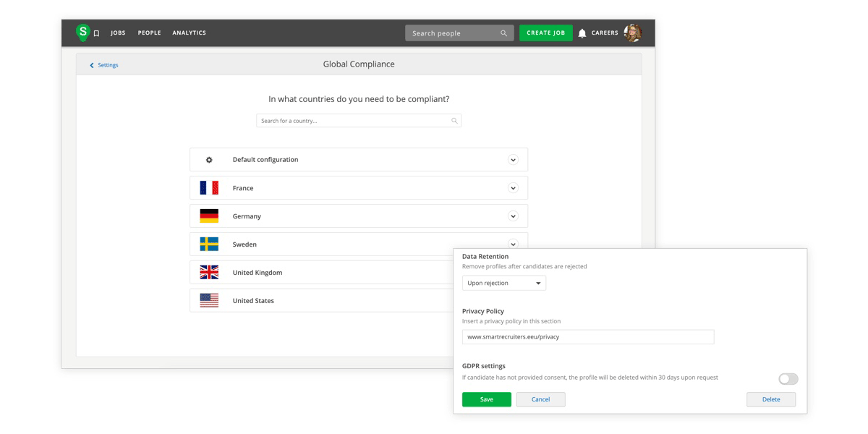The width and height of the screenshot is (868, 434).
Task: Open the Upon rejection dropdown
Action: 504,284
